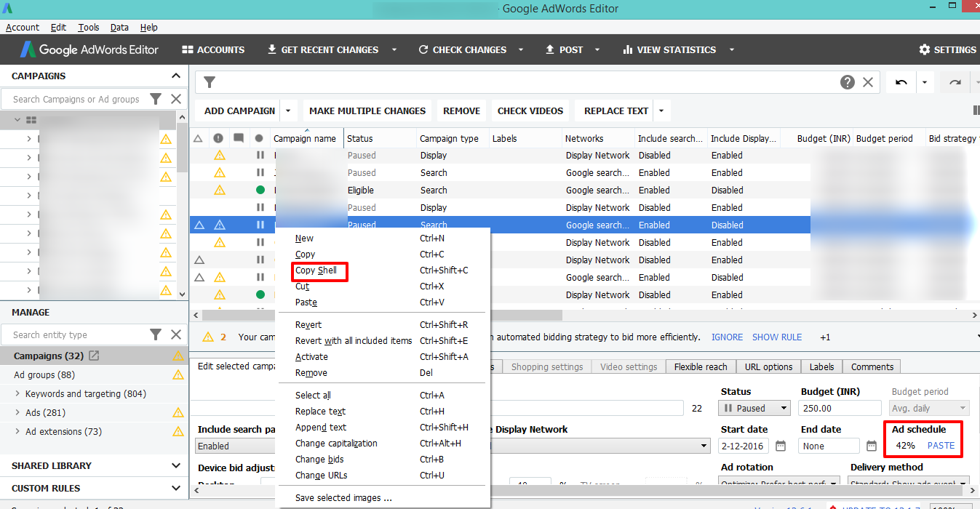
Task: Open the Undo history dropdown
Action: (x=925, y=82)
